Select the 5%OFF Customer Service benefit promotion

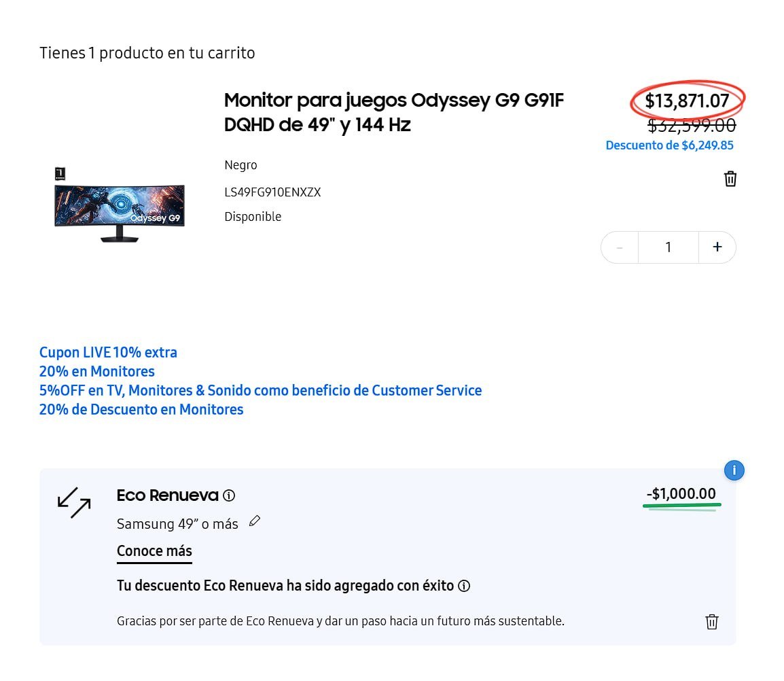(260, 390)
